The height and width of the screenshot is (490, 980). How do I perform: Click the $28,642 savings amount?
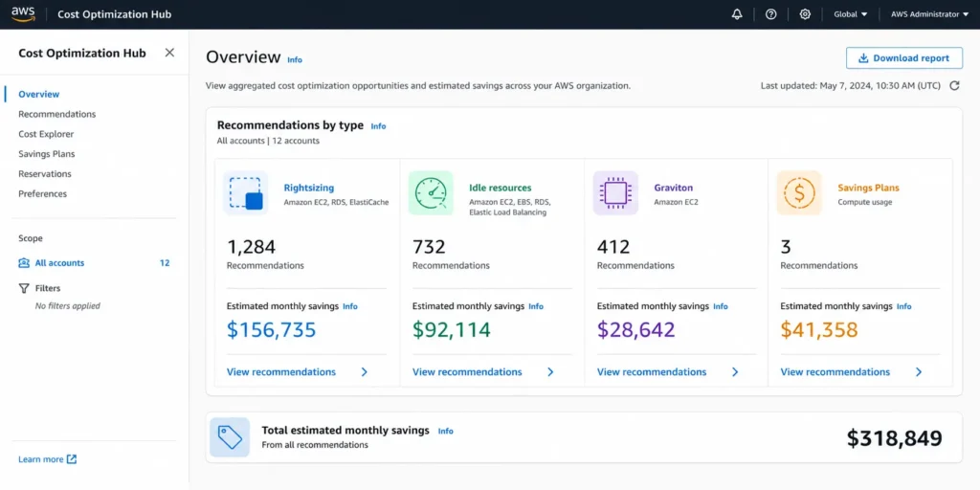point(636,329)
